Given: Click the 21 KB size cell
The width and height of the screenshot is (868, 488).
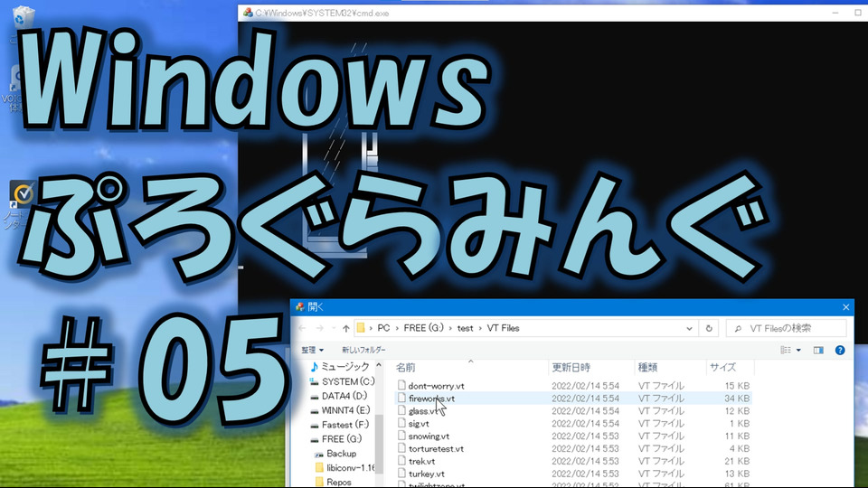Looking at the screenshot, I should click(x=737, y=461).
